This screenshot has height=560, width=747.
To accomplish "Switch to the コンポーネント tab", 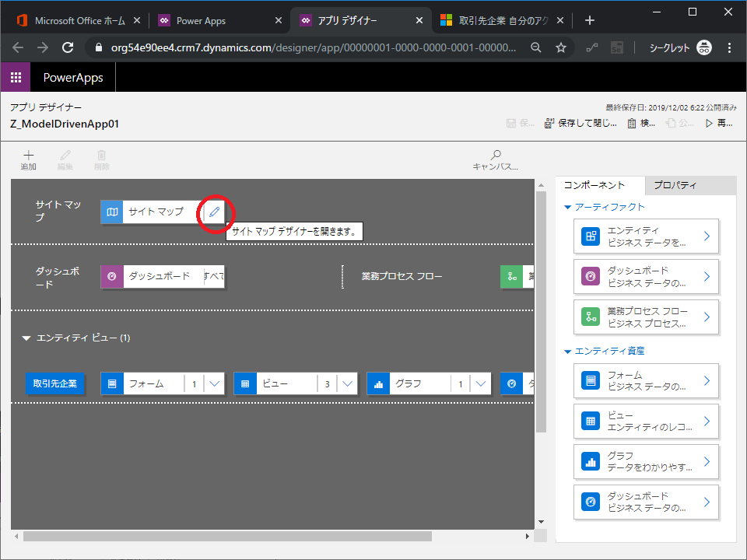I will (600, 185).
